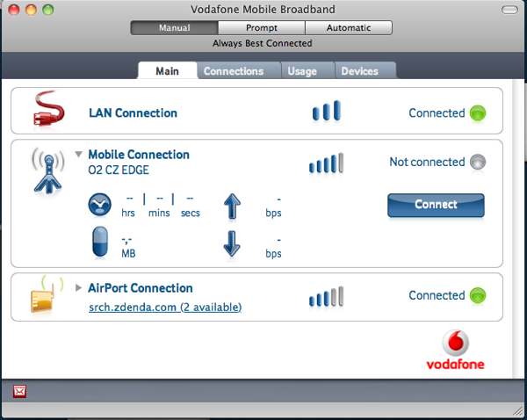Click the LAN Connected status text

pos(437,113)
